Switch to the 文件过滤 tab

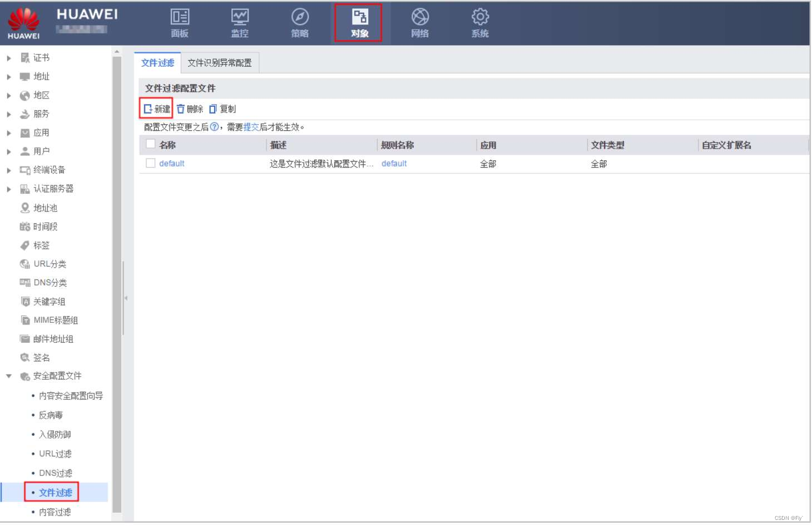pyautogui.click(x=158, y=63)
